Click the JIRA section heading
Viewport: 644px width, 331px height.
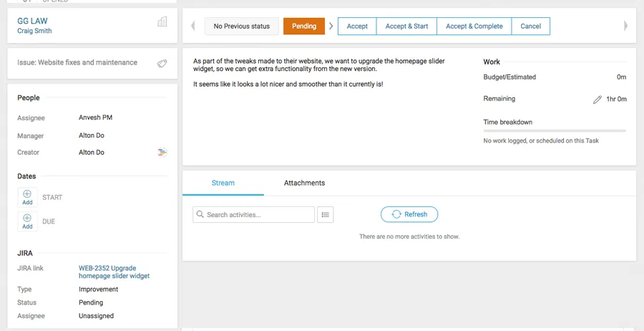point(25,253)
